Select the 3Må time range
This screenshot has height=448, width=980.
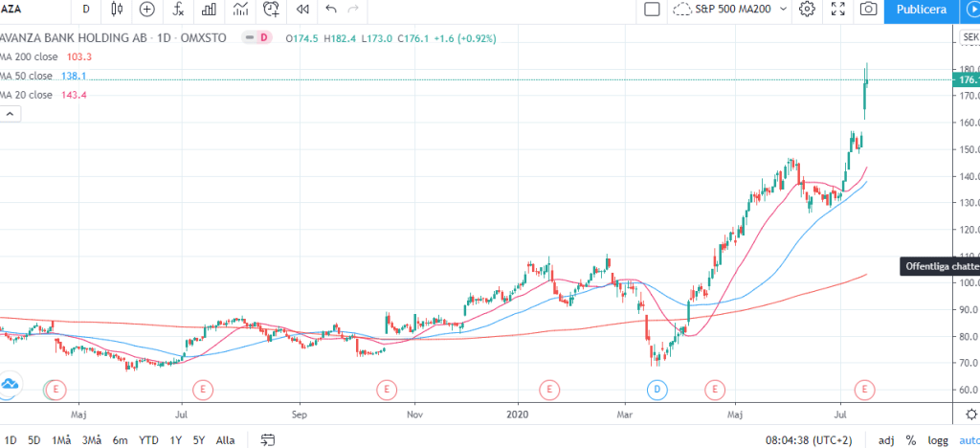[x=92, y=439]
